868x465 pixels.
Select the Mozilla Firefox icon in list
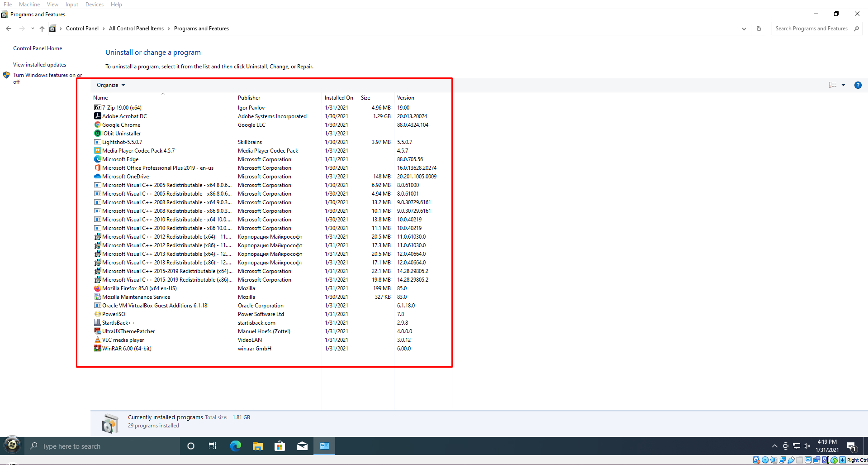[97, 288]
